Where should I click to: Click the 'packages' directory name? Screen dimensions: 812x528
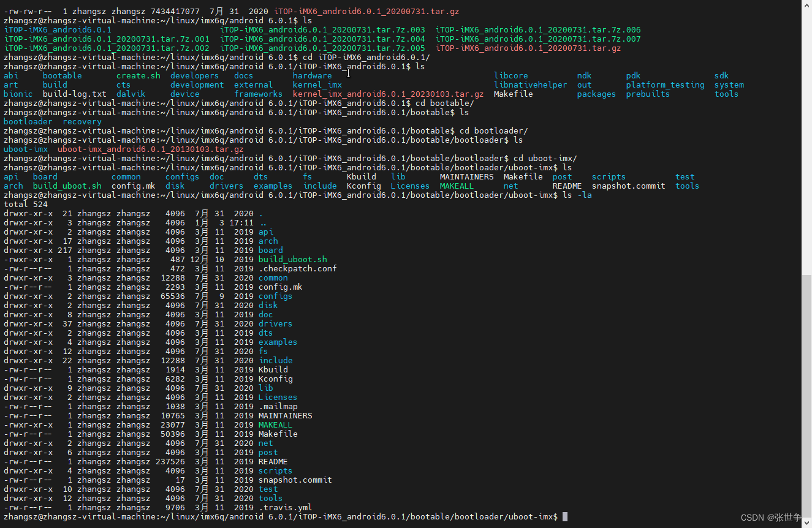pos(597,94)
